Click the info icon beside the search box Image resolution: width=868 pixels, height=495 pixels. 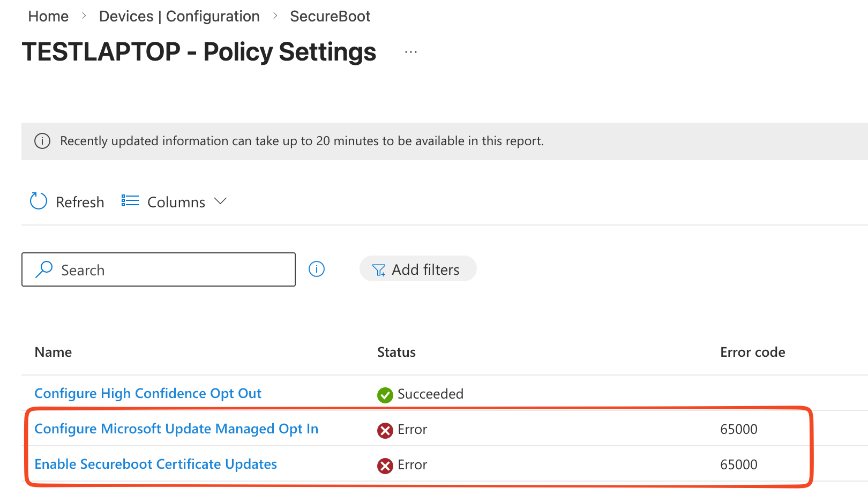(317, 269)
